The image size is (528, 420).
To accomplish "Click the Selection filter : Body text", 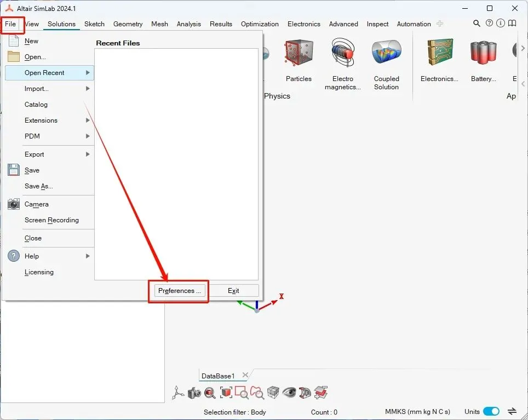I will pos(235,412).
